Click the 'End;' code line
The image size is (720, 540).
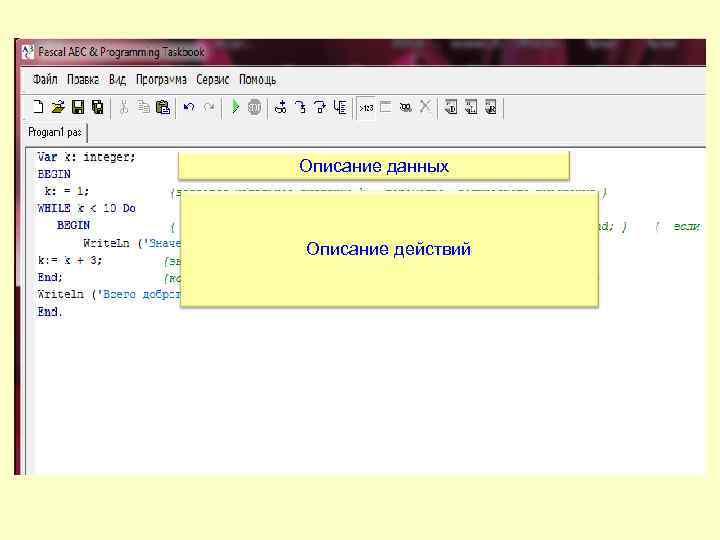50,277
